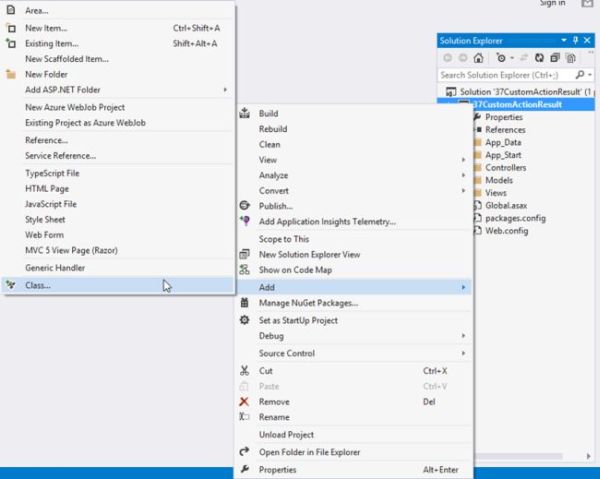Screen dimensions: 600x479
Task: Open the Controllers folder in the tree
Action: click(505, 168)
